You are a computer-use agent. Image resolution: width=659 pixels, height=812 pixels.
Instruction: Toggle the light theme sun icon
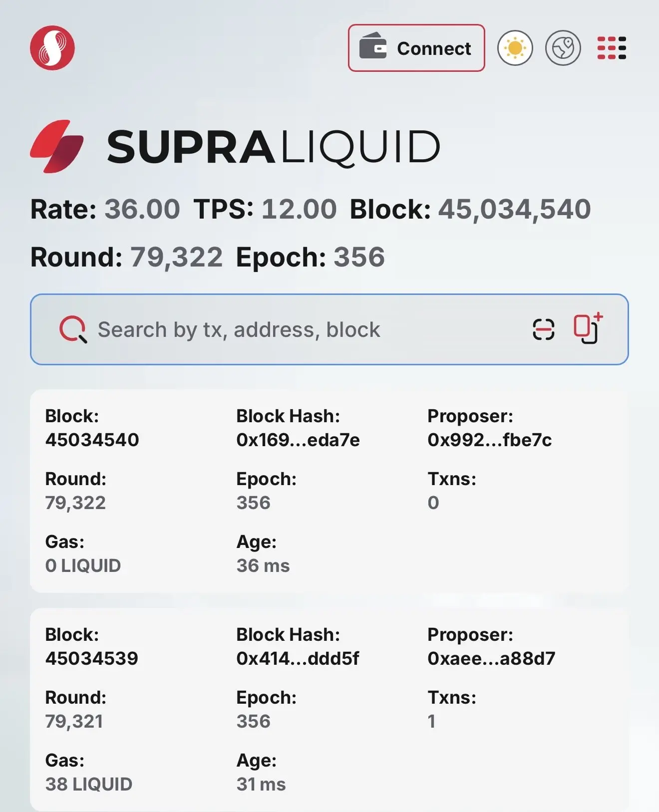(515, 48)
